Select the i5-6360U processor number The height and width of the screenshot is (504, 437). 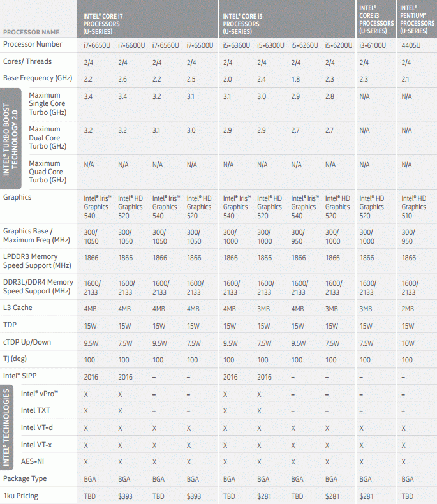237,45
